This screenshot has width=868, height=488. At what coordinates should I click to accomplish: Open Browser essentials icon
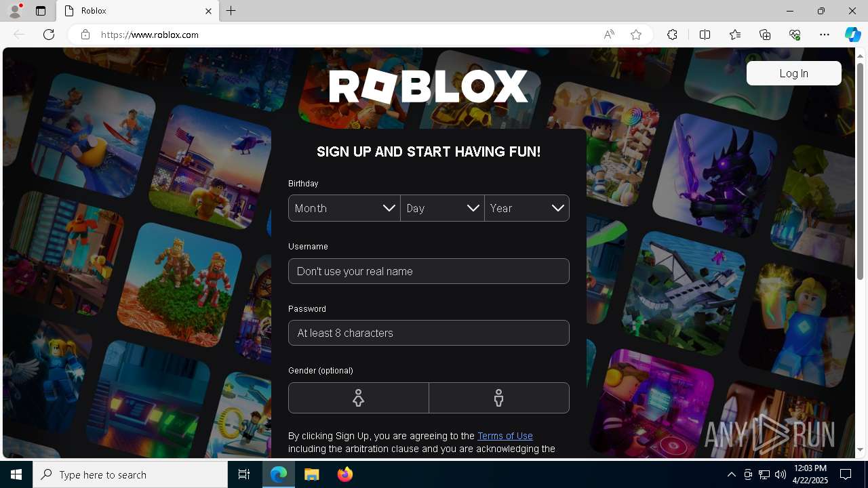pyautogui.click(x=795, y=35)
